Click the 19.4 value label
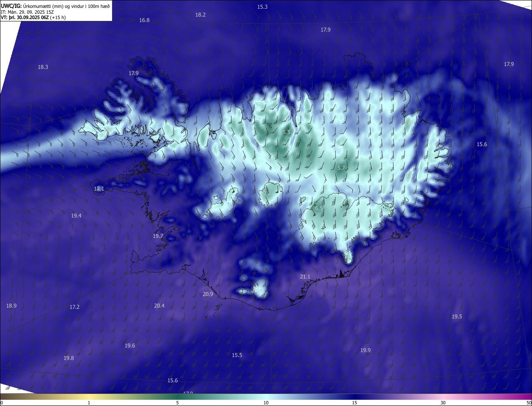 pyautogui.click(x=76, y=215)
